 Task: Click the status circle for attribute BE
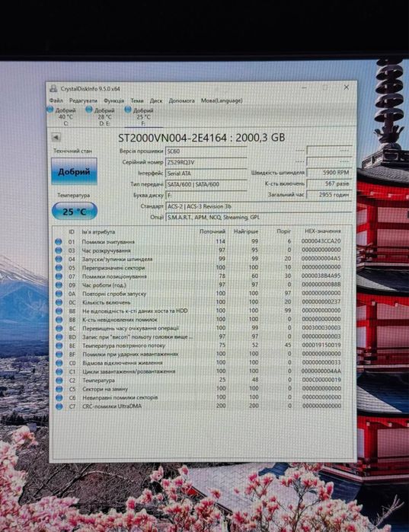click(x=59, y=346)
